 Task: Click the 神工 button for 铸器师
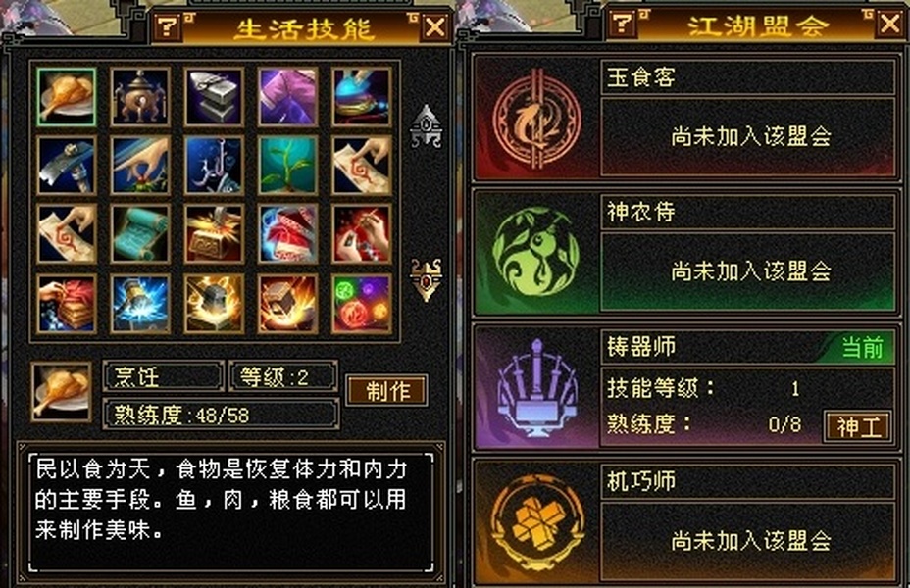point(857,427)
